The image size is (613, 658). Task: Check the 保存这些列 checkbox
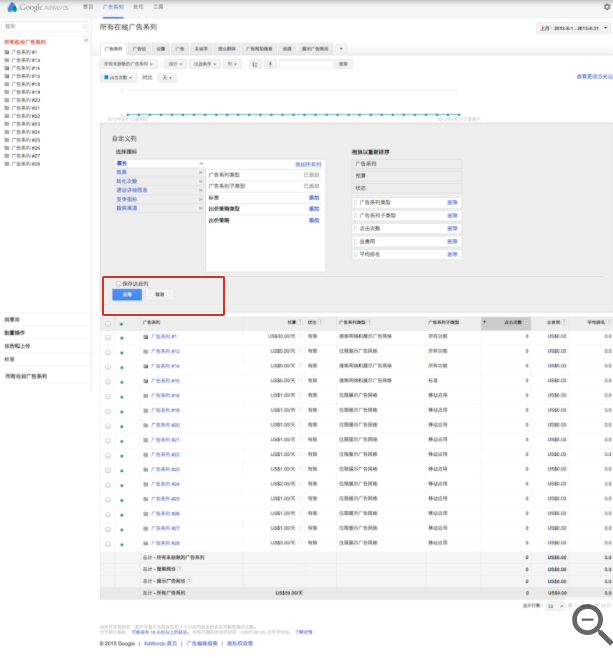pyautogui.click(x=117, y=284)
